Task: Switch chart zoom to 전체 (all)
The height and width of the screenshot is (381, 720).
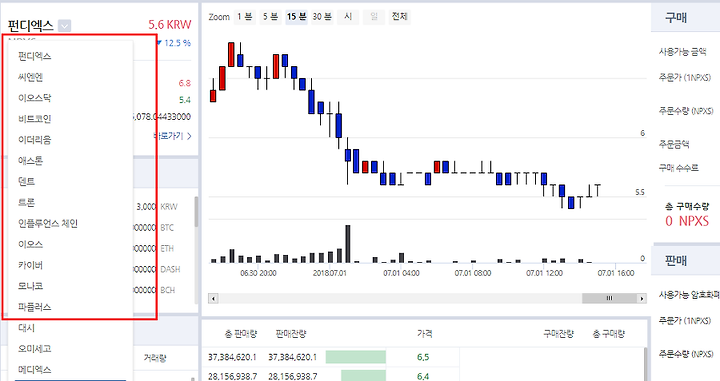Action: pos(399,17)
